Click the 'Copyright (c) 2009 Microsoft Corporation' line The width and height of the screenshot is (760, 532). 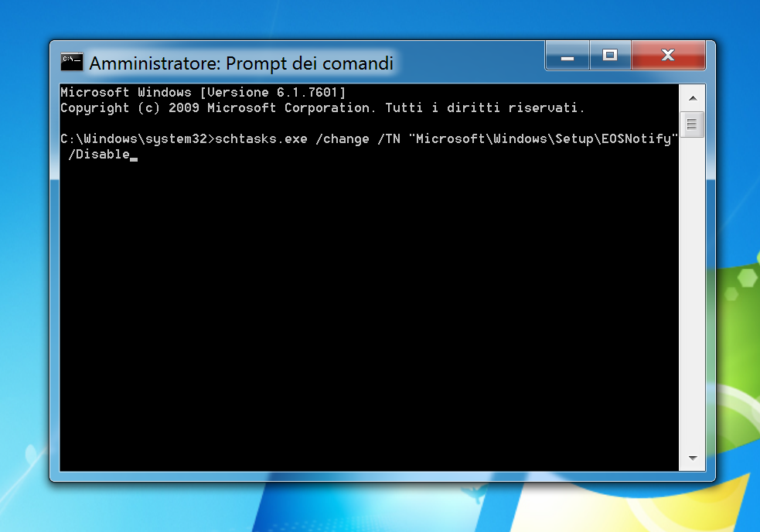[323, 107]
